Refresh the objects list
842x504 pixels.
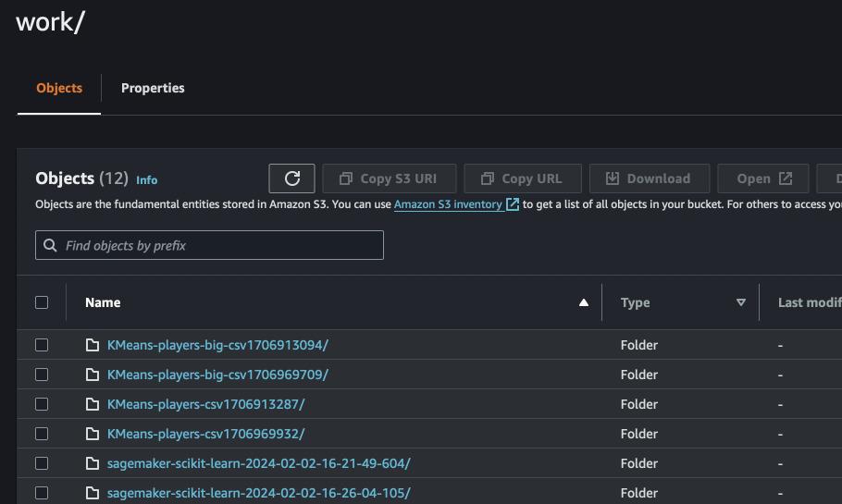pos(291,178)
